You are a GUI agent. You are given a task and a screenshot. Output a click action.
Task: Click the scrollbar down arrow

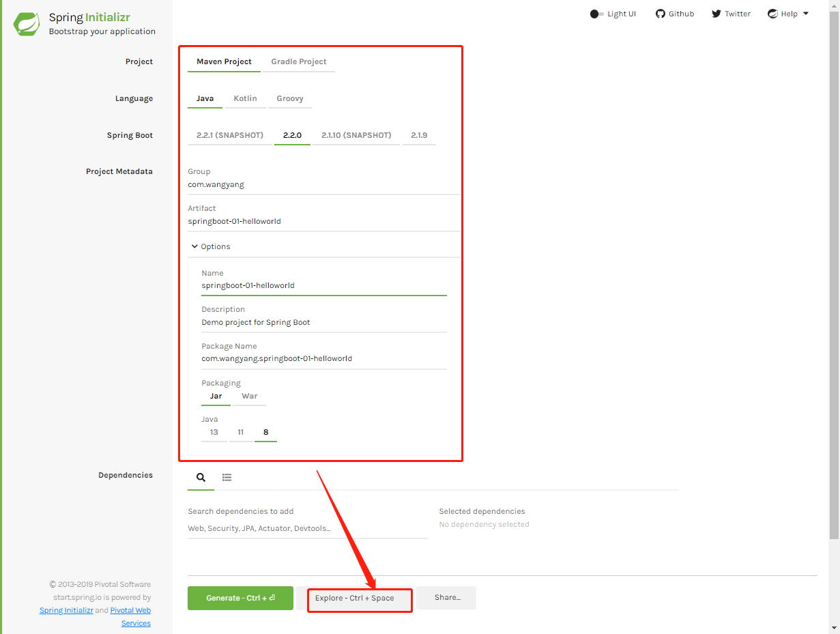click(834, 628)
